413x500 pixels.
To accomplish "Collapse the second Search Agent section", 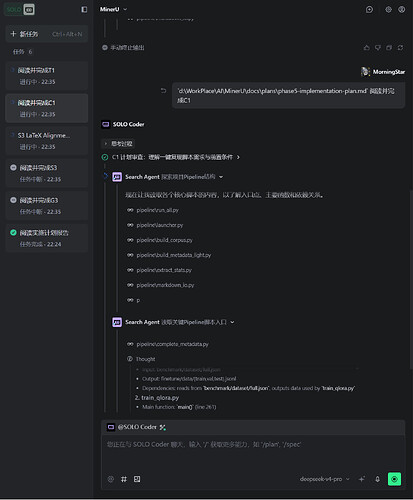I will tap(232, 322).
